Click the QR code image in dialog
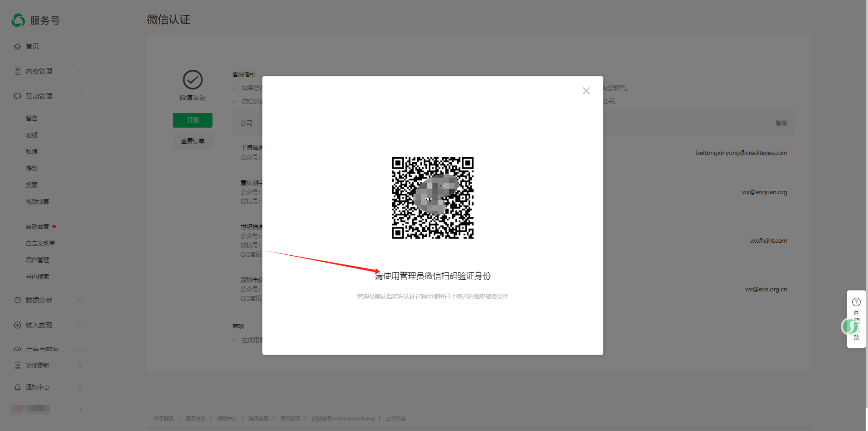Viewport: 868px width, 431px height. [433, 198]
